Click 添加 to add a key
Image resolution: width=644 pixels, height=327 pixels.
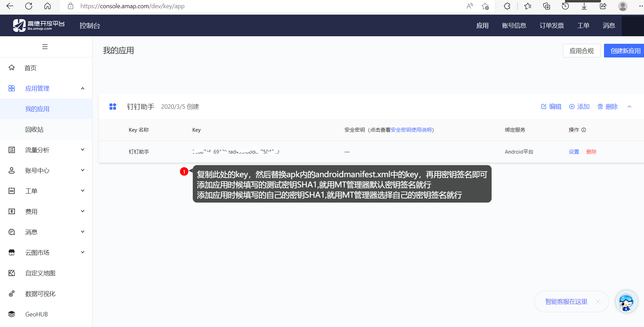[x=579, y=107]
